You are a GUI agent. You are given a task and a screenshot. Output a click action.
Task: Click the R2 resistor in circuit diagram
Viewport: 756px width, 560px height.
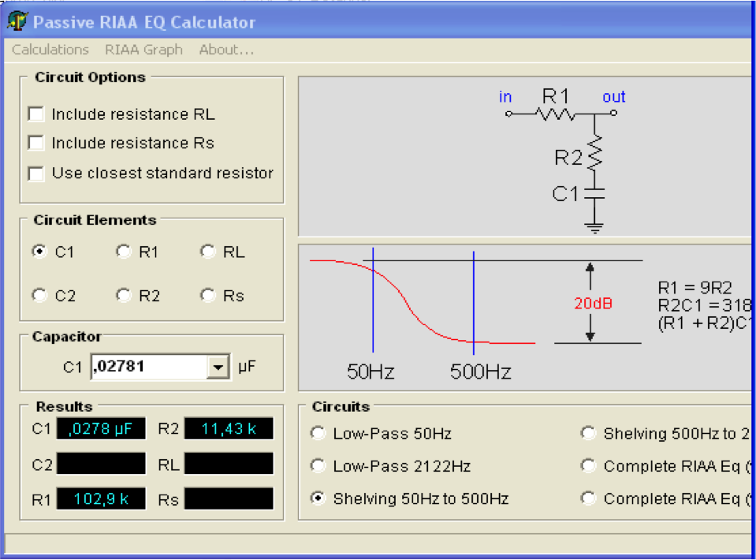595,153
